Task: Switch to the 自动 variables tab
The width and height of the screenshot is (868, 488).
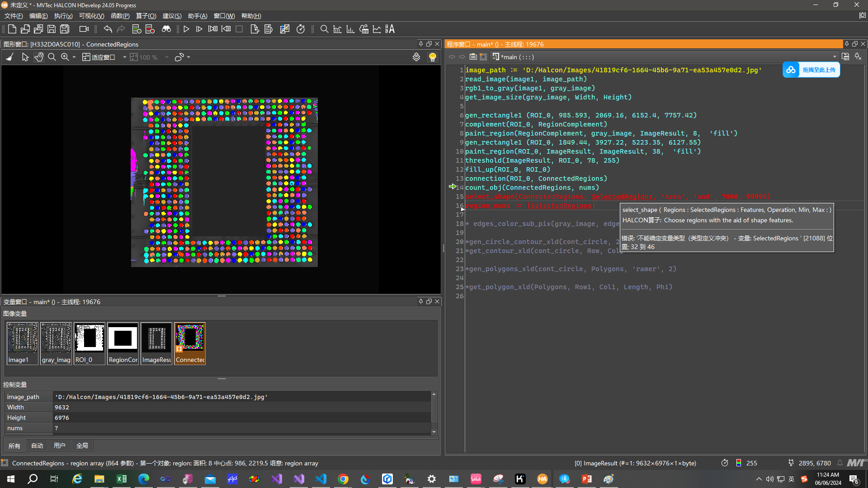Action: click(37, 446)
